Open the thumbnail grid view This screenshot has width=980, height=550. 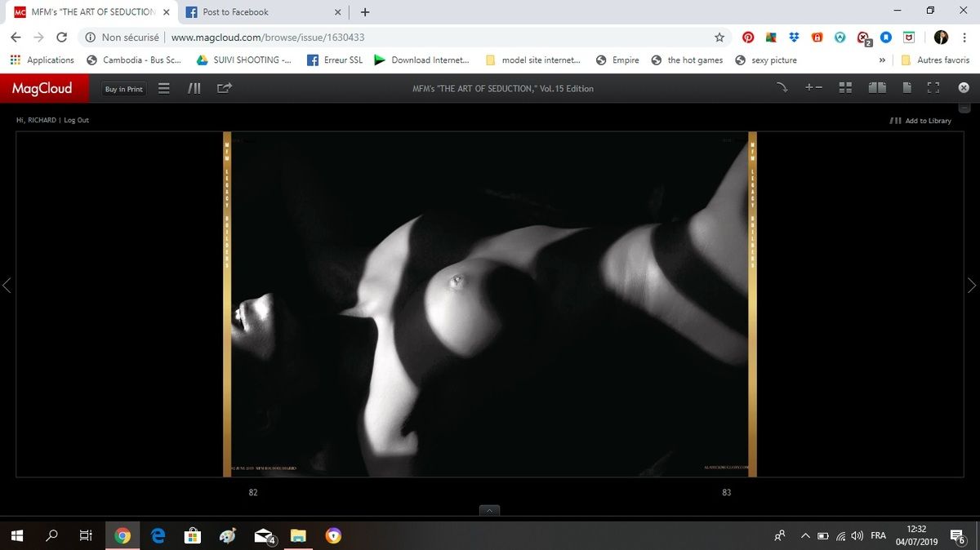(845, 88)
